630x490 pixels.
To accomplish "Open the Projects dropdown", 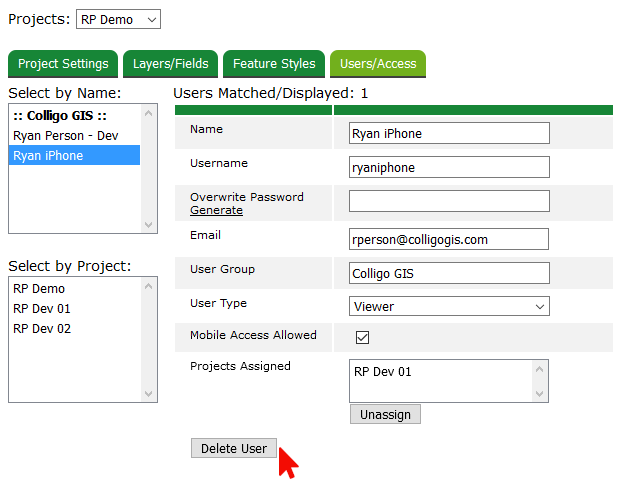I will tap(118, 19).
